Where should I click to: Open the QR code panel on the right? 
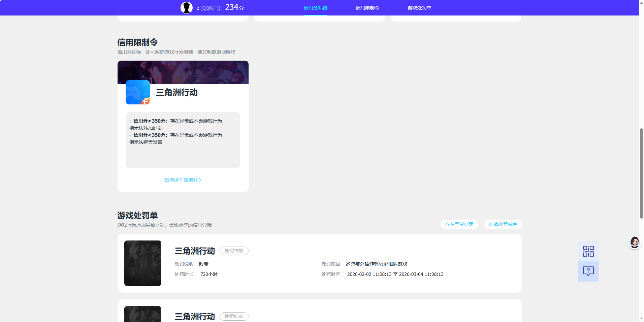(x=588, y=251)
